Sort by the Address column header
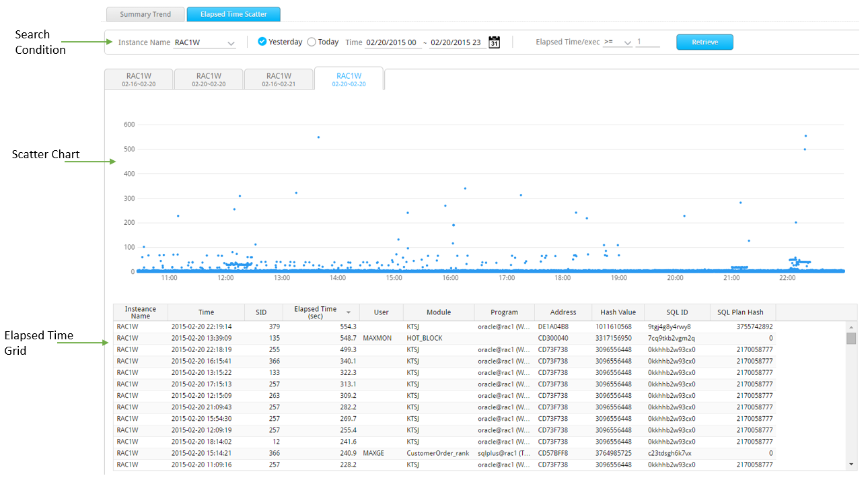The width and height of the screenshot is (868, 478). click(563, 312)
